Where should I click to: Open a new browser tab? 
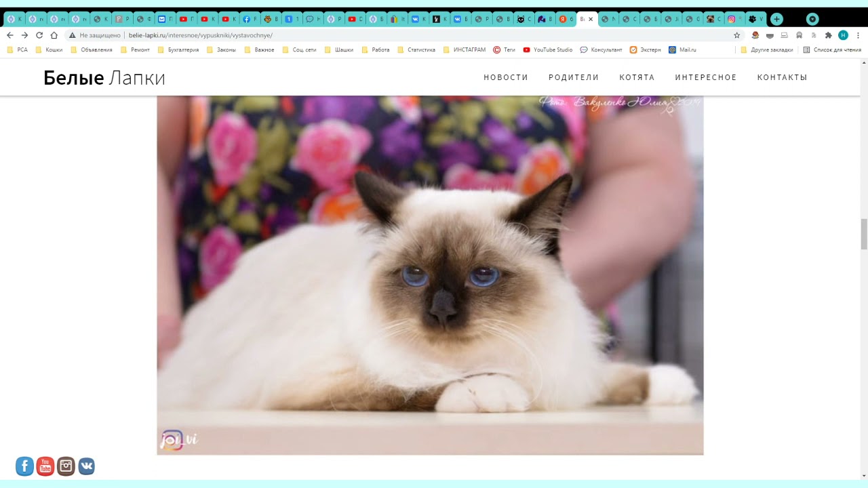click(776, 19)
